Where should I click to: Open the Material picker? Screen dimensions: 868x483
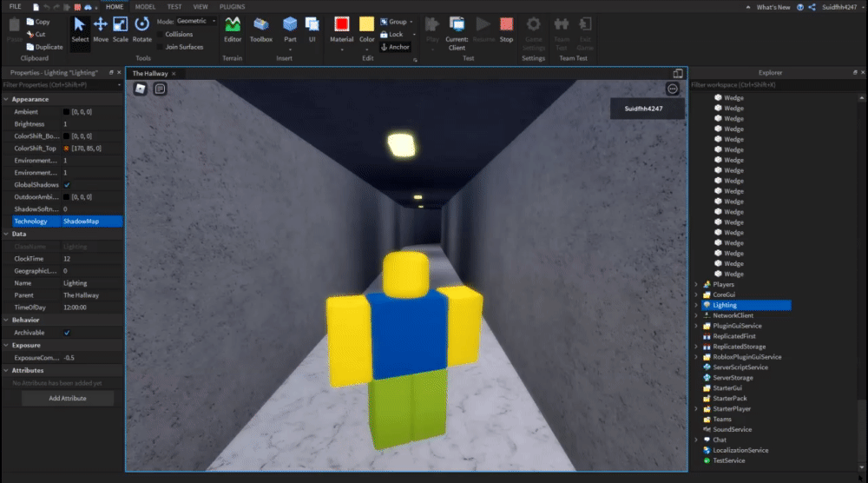(x=341, y=30)
